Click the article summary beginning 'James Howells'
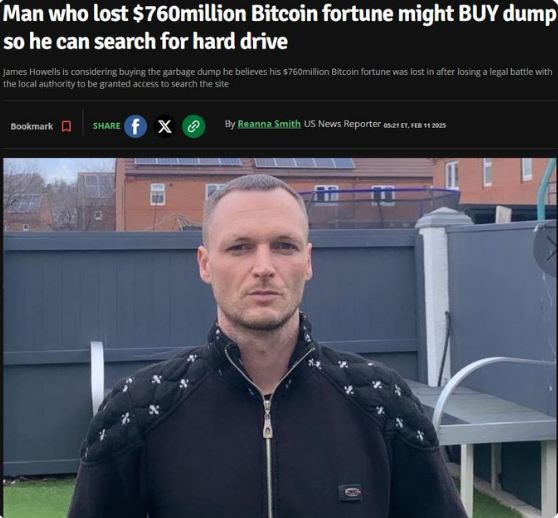Viewport: 558px width, 518px height. click(278, 78)
